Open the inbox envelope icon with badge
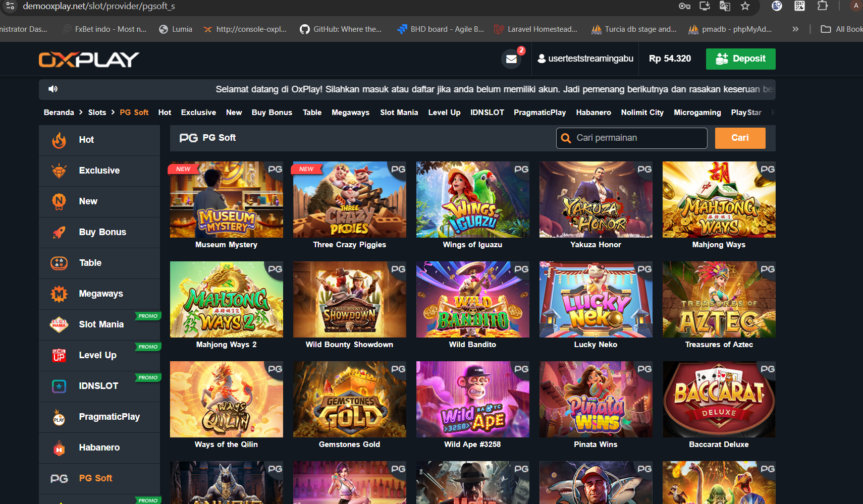Viewport: 863px width, 504px height. click(512, 59)
